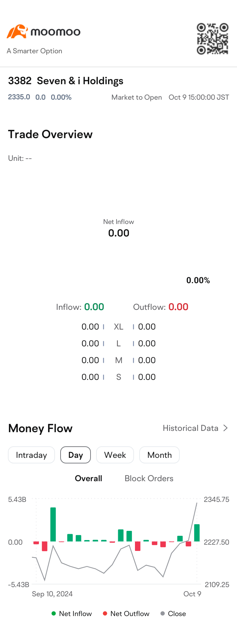
Task: Click the Inflow 0.00 green value
Action: point(94,307)
